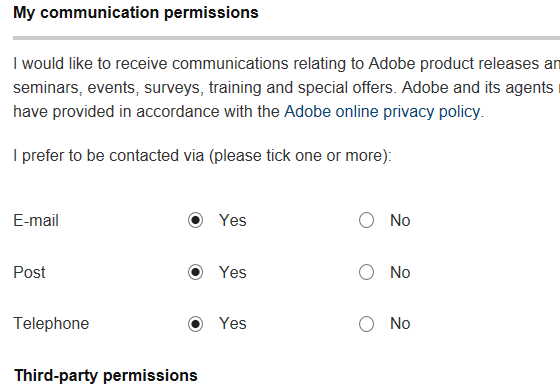Click the No label in the Post row
560x392 pixels.
pos(400,272)
